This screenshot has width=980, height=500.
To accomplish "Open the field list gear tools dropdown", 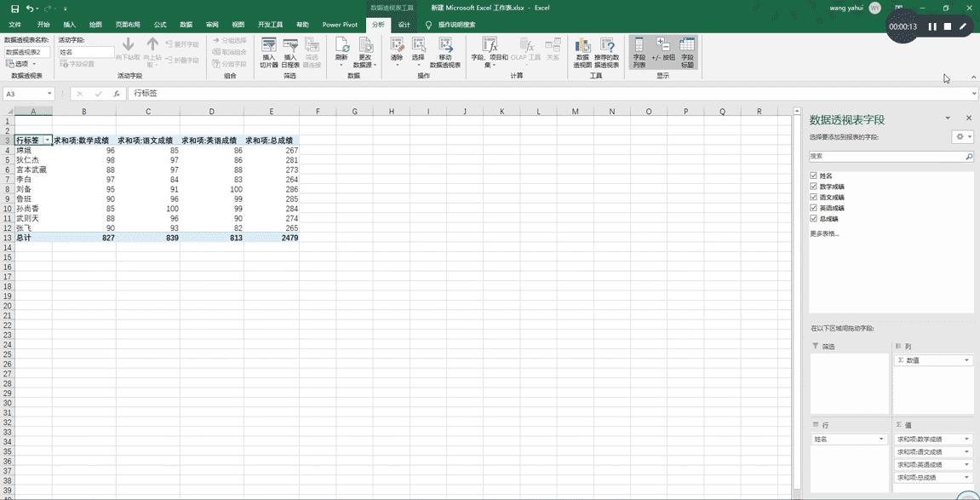I will [962, 137].
